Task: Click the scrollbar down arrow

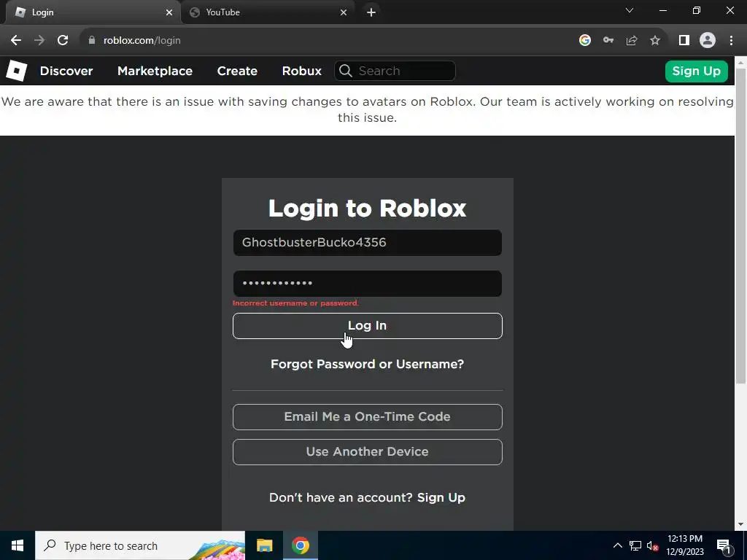Action: pyautogui.click(x=741, y=524)
